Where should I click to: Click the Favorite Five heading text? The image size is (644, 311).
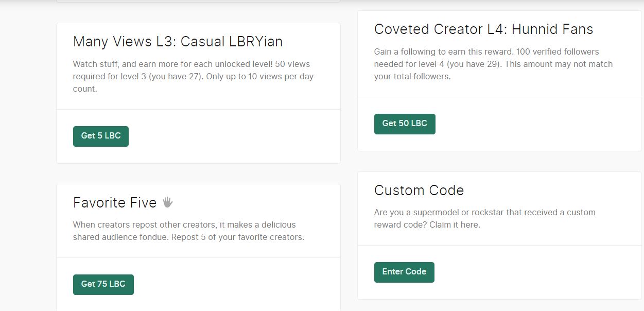[x=115, y=203]
